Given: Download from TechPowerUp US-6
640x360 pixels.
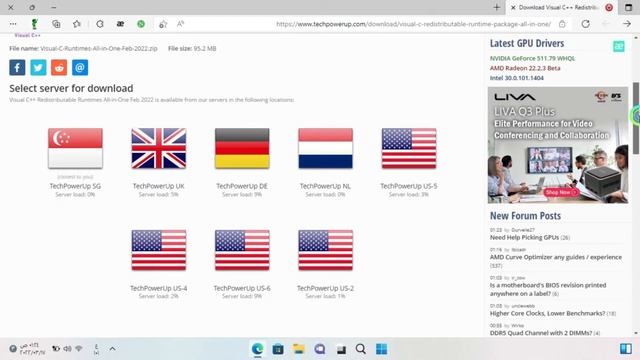Looking at the screenshot, I should point(242,250).
